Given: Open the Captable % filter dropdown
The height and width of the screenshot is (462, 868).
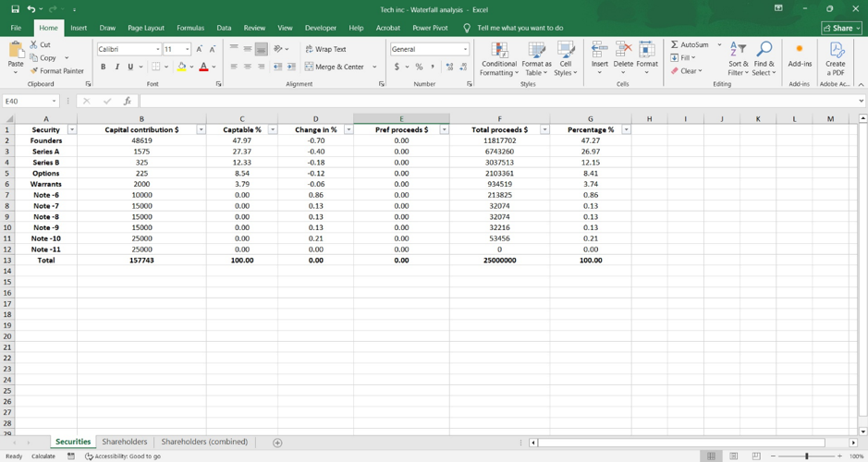Looking at the screenshot, I should 273,129.
